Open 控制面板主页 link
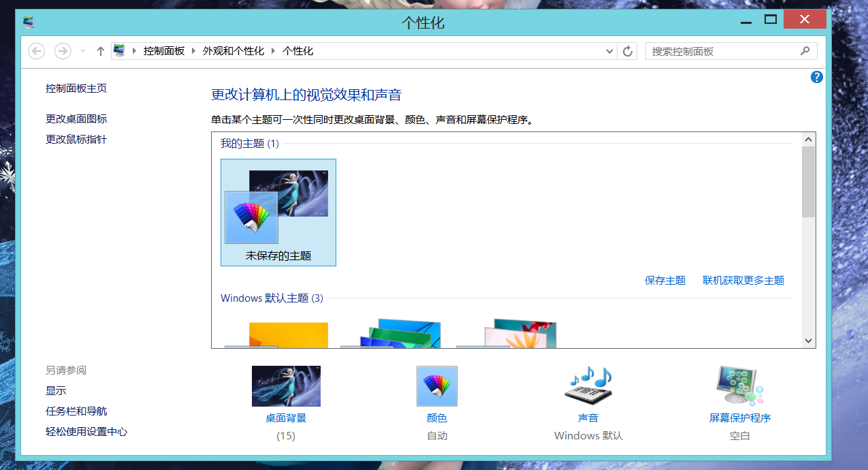Screen dimensions: 868x470 (x=76, y=89)
